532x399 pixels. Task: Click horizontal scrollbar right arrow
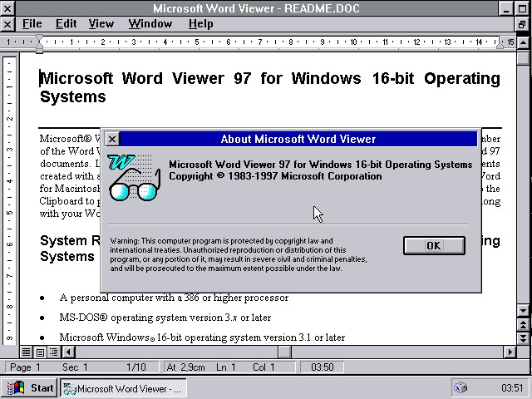(x=510, y=352)
